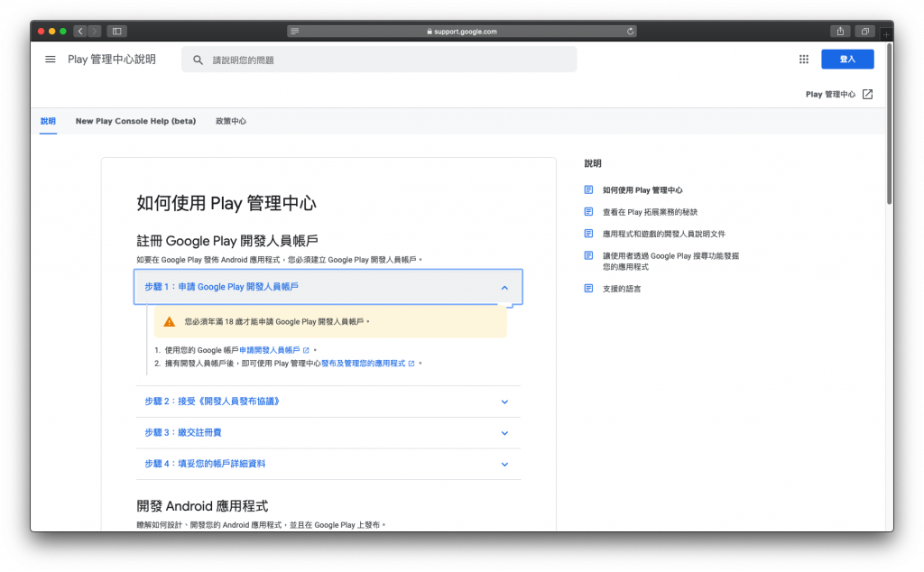The width and height of the screenshot is (924, 572).
Task: Click the page vertical scrollbar thumb
Action: [889, 124]
